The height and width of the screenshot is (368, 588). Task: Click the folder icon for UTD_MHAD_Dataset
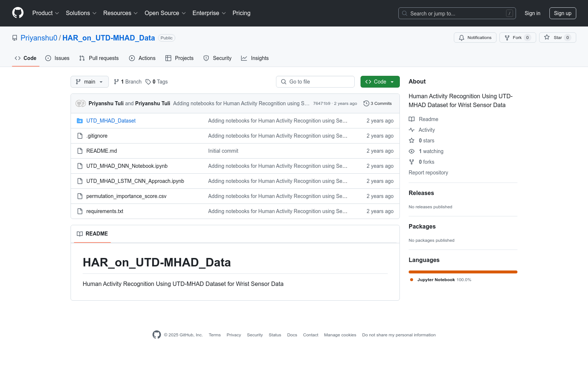coord(80,121)
